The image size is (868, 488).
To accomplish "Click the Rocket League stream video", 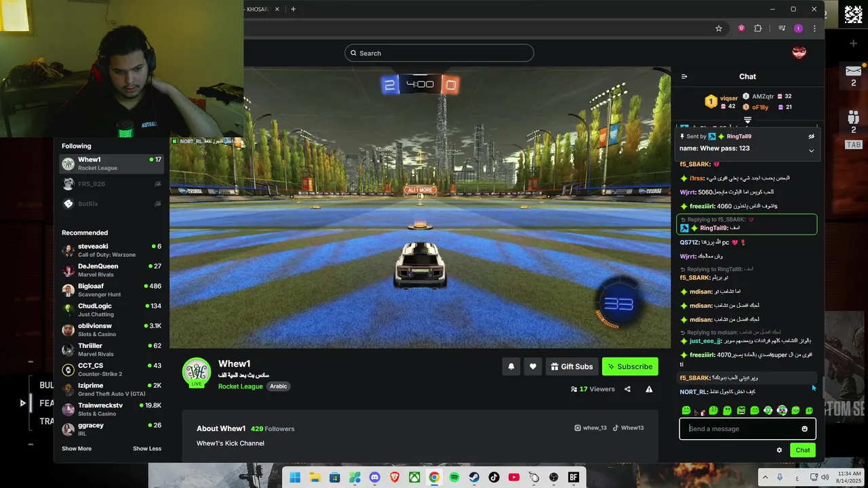I will coord(420,207).
